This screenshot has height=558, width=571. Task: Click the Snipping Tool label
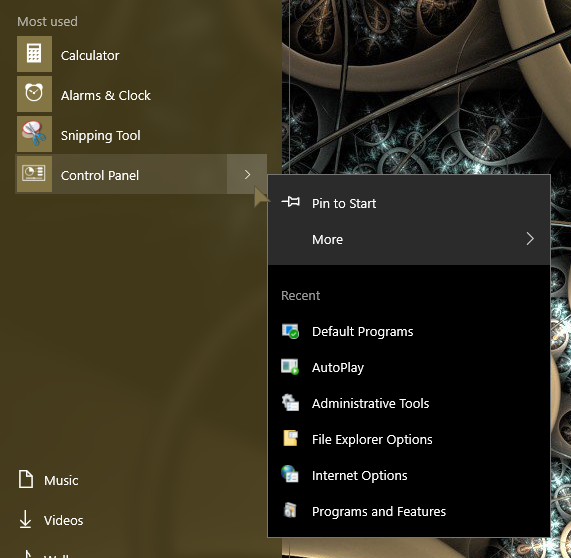pos(101,136)
